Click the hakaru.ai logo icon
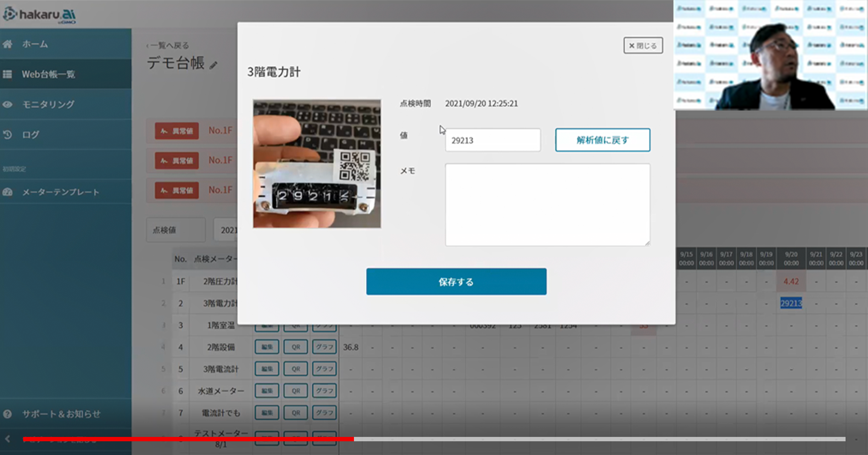The width and height of the screenshot is (868, 455). point(12,12)
